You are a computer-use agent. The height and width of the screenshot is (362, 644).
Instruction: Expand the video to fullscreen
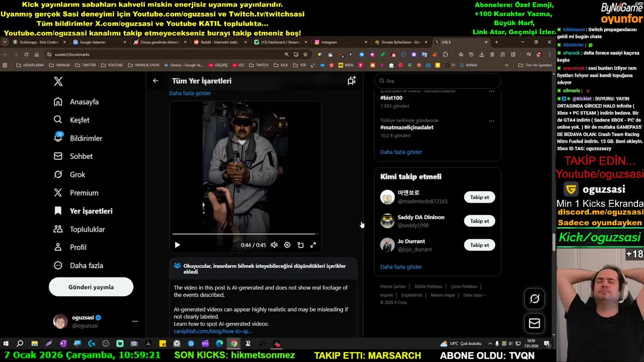[313, 245]
